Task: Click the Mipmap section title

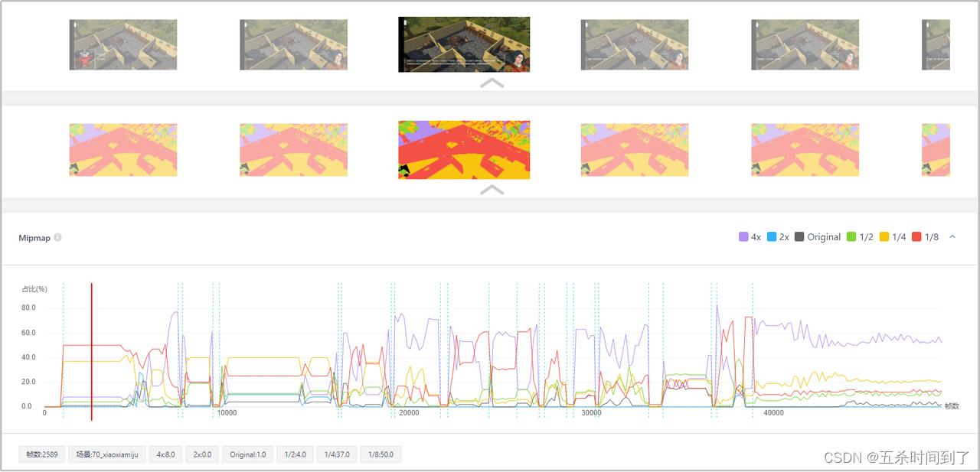Action: 34,238
